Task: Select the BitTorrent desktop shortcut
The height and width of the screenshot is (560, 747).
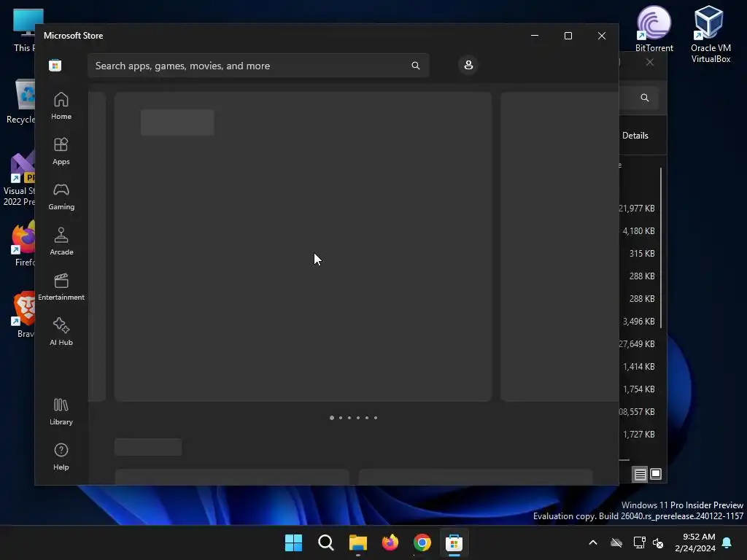Action: [654, 28]
